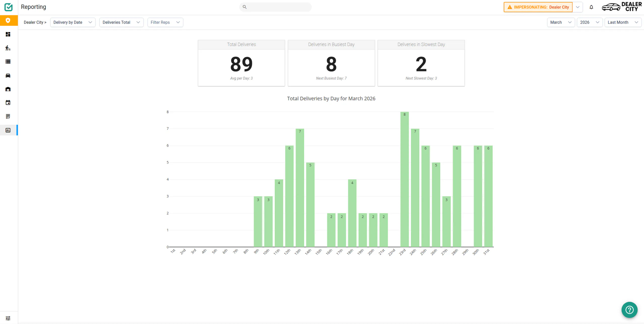Open the orange shield admin icon
Screen dimensions: 644x324
[8, 20]
